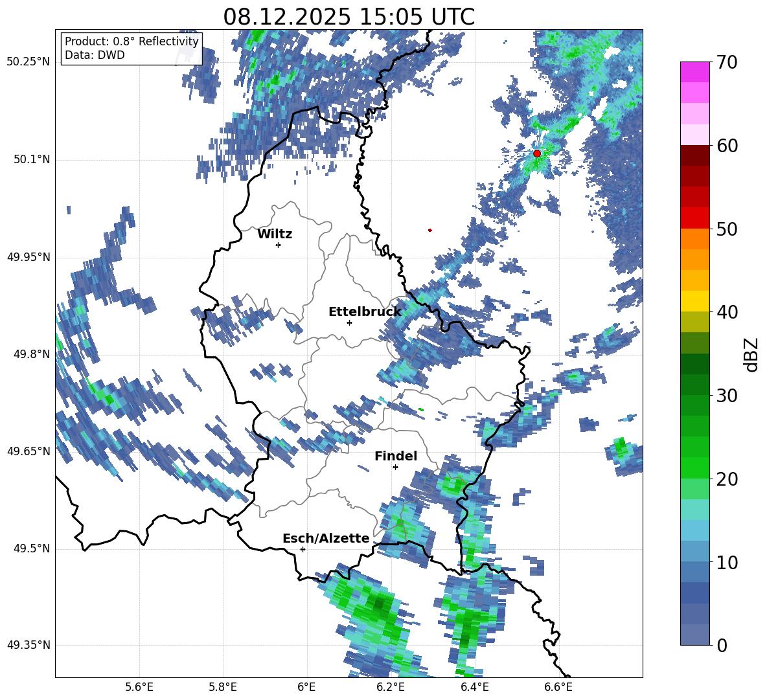Click the 6.2°E longitude label
The height and width of the screenshot is (700, 767).
click(x=391, y=687)
